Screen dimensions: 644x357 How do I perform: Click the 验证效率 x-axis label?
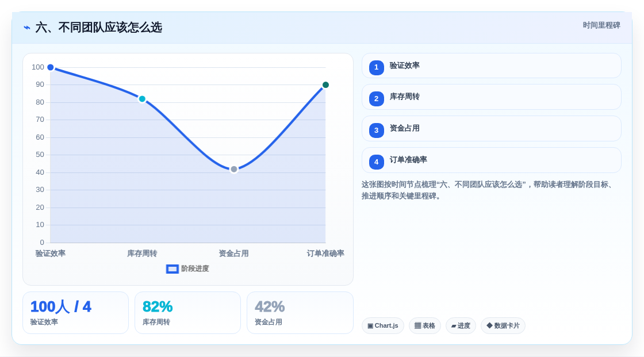[x=51, y=254]
